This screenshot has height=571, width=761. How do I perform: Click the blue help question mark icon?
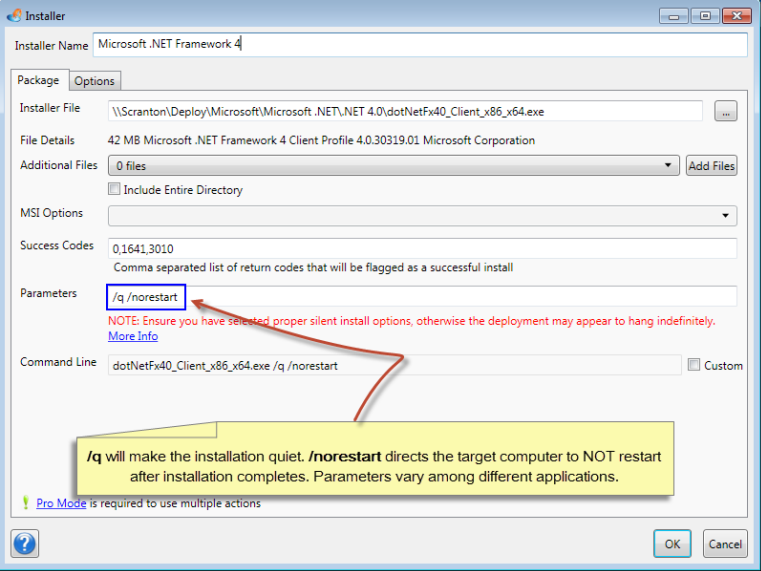click(24, 543)
